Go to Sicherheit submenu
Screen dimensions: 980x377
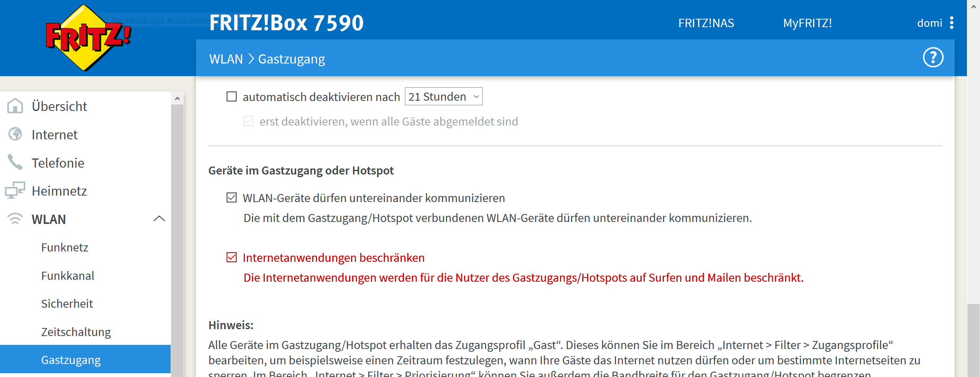(x=67, y=304)
